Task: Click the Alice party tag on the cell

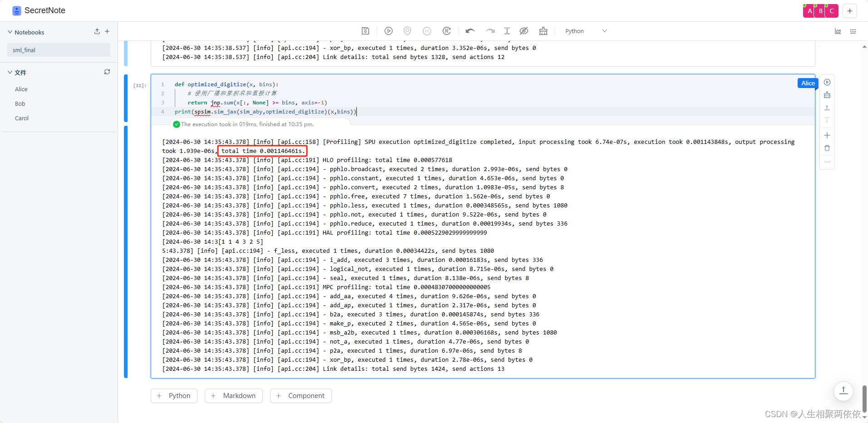Action: (808, 83)
